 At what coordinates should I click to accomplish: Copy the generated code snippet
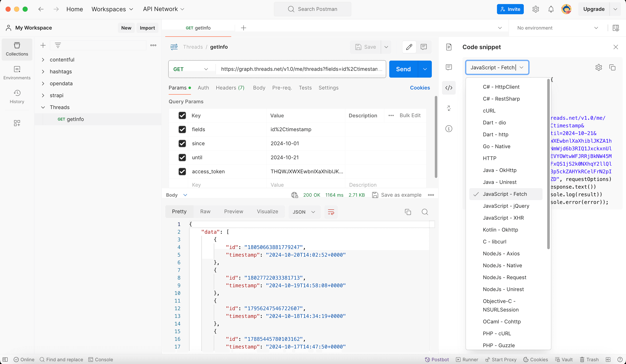(x=613, y=67)
